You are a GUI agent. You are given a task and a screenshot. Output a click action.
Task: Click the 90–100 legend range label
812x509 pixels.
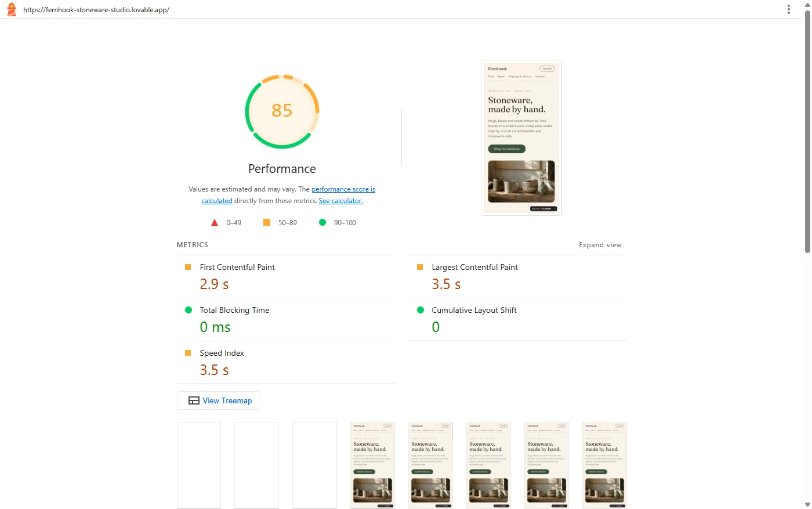345,223
